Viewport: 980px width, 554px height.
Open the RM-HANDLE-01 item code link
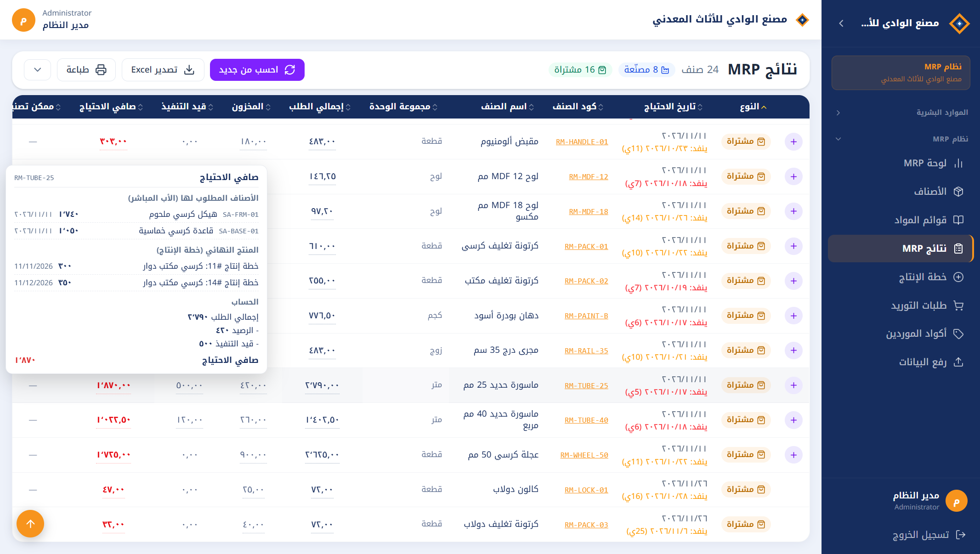coord(582,142)
